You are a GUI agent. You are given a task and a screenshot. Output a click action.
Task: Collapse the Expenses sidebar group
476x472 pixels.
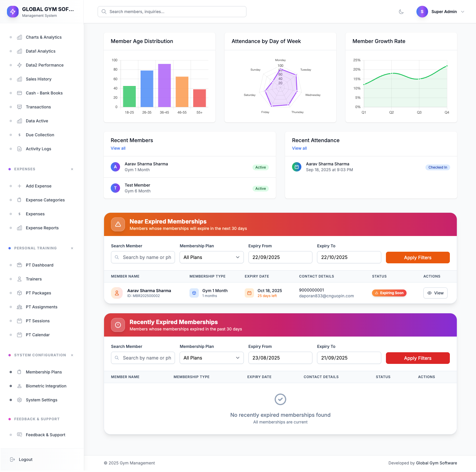(72, 169)
